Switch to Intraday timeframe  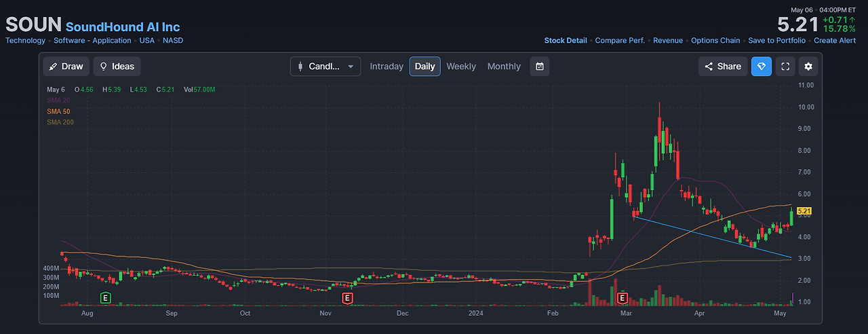click(x=387, y=67)
